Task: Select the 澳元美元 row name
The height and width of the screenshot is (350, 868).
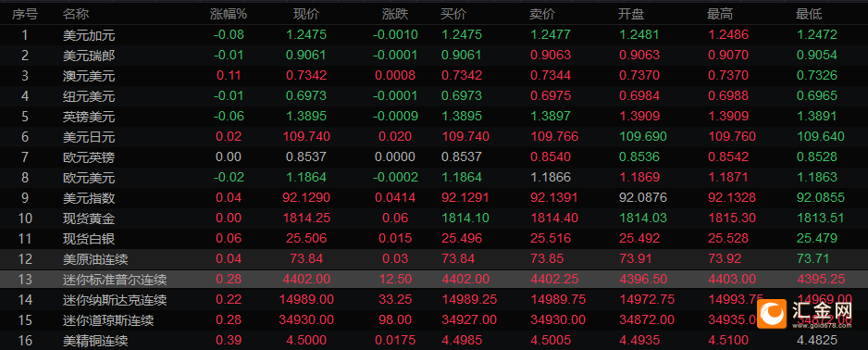Action: click(x=89, y=76)
